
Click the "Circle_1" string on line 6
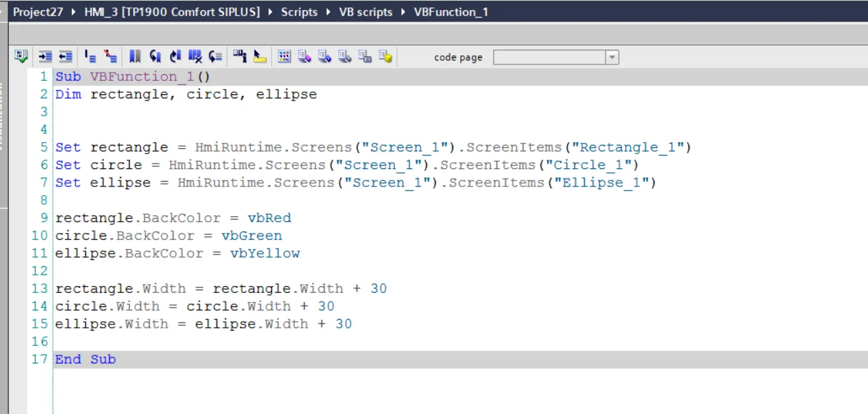tap(587, 165)
